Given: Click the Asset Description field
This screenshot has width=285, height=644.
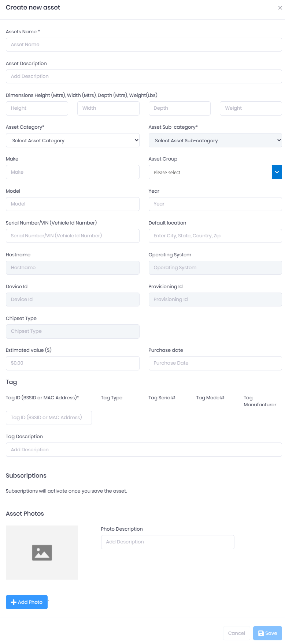Looking at the screenshot, I should (144, 76).
